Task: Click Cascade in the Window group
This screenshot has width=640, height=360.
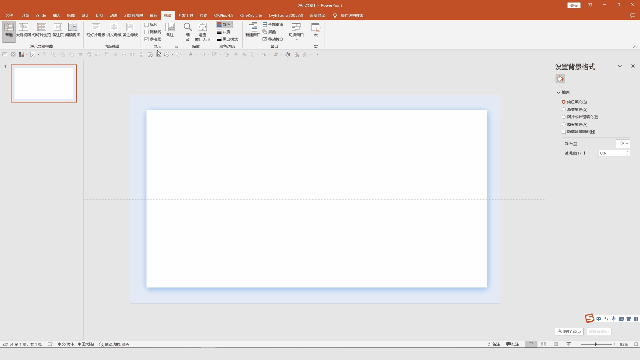Action: point(269,32)
